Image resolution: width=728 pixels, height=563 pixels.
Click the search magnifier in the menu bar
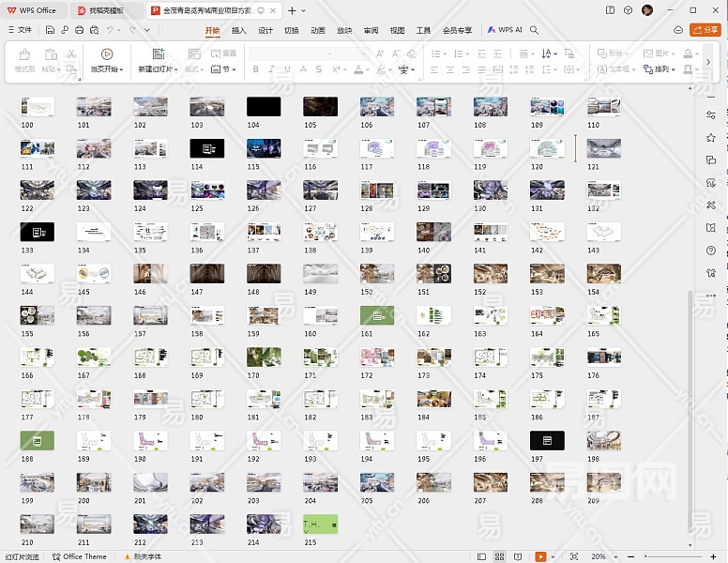534,30
